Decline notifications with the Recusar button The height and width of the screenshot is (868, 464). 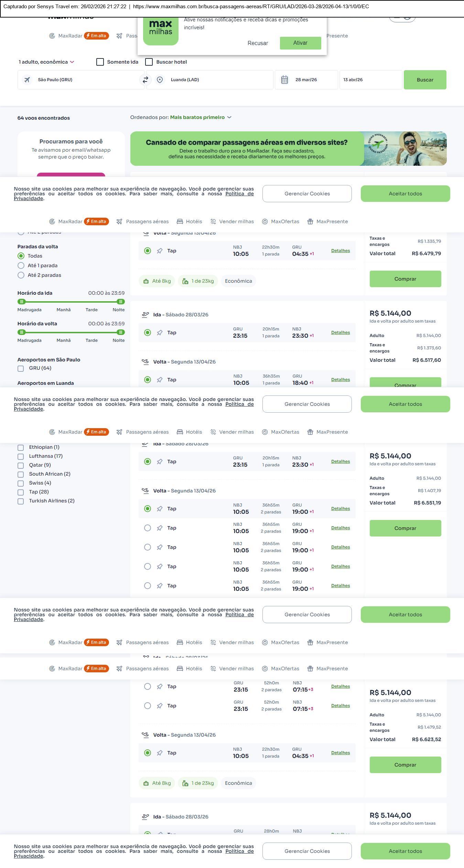click(258, 43)
